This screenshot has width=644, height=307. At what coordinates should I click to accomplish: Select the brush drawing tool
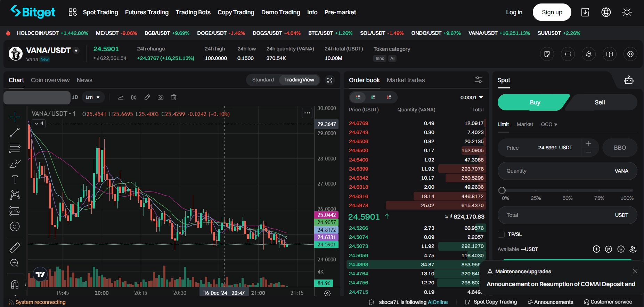15,164
